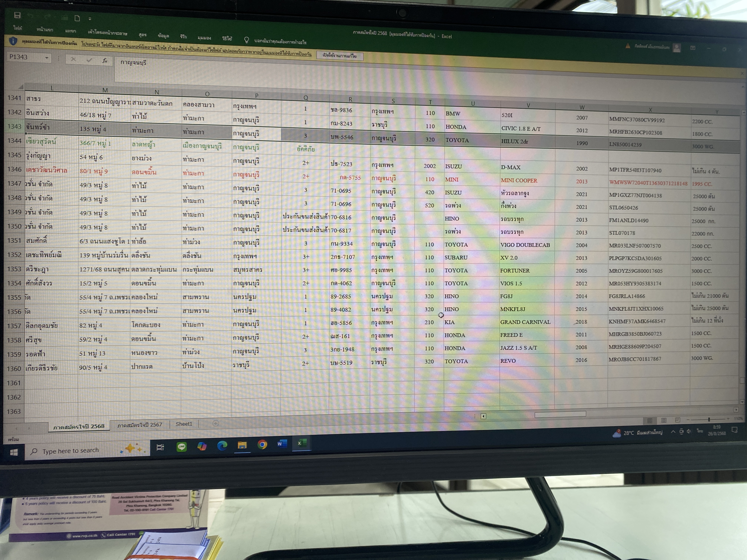This screenshot has width=747, height=560.
Task: Click license plate cell 3กย-1948
Action: [350, 349]
